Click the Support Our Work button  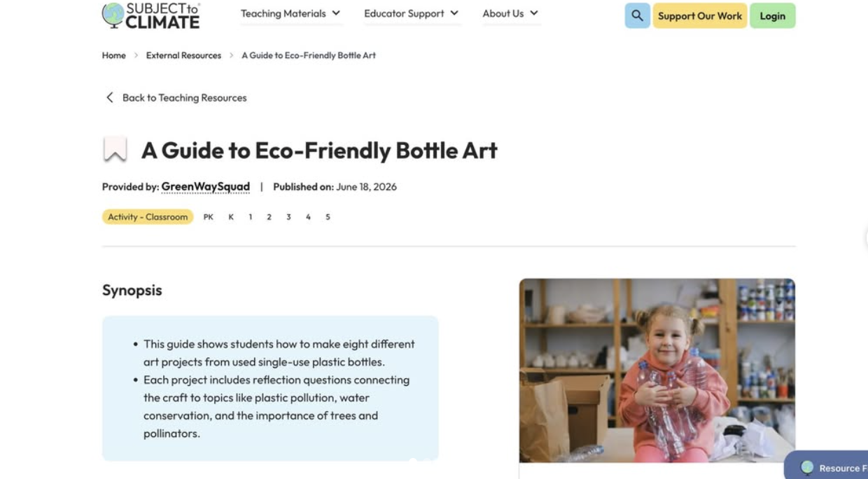(700, 15)
